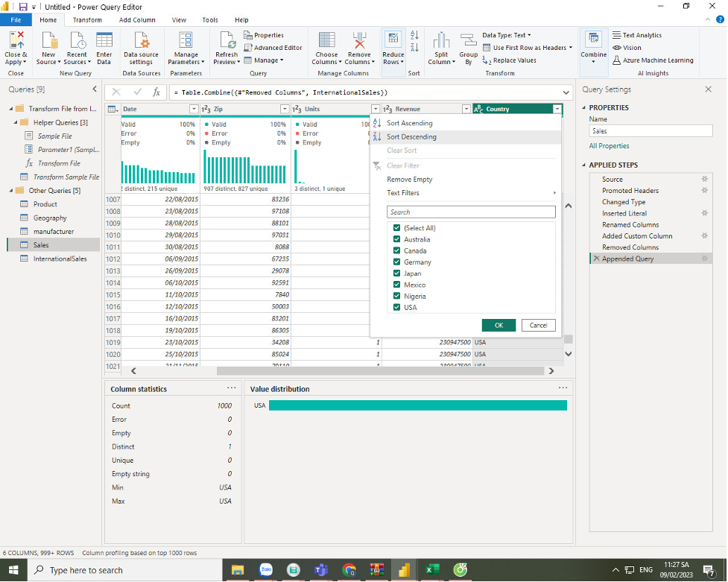Click the Refresh Preview icon
Image resolution: width=728 pixels, height=582 pixels.
[227, 41]
